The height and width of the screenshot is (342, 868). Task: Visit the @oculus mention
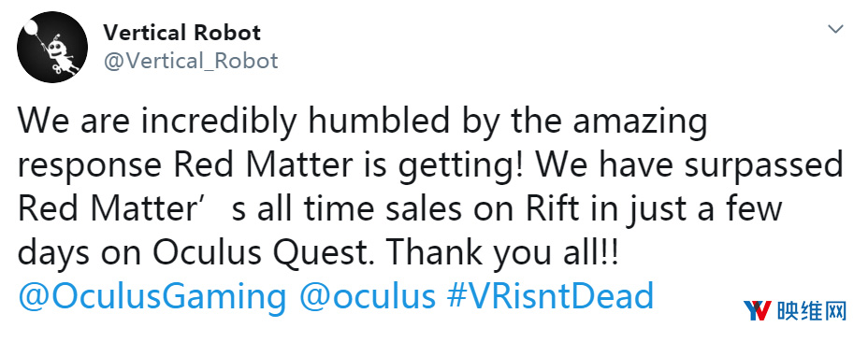coord(368,296)
